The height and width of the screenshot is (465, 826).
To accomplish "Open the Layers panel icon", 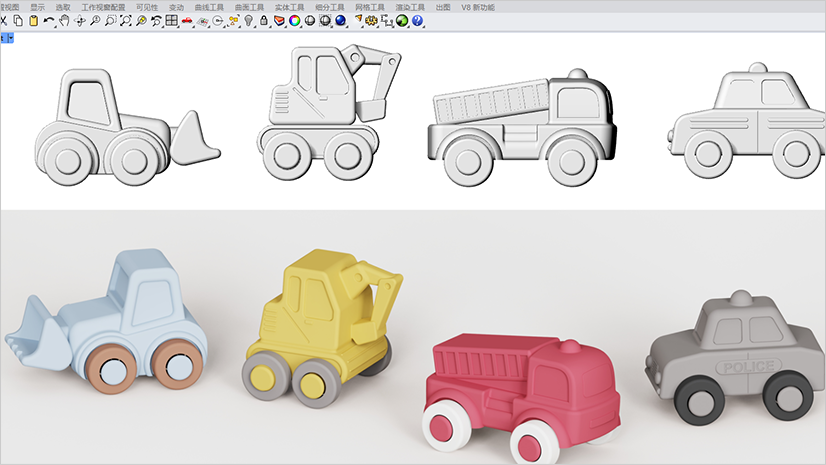I will coord(279,20).
